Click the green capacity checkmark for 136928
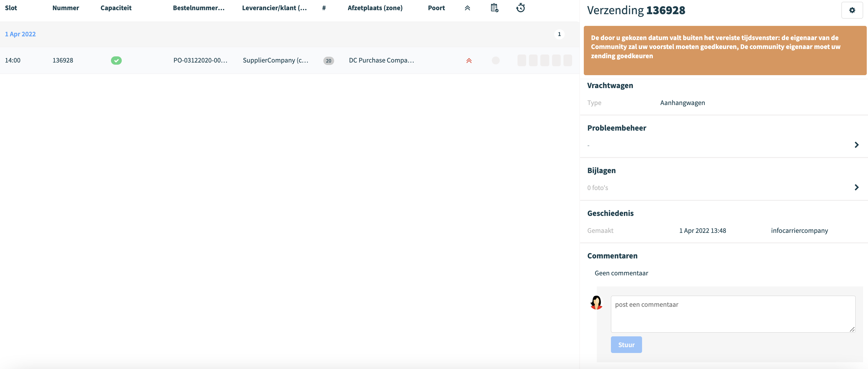Image resolution: width=868 pixels, height=369 pixels. (x=116, y=61)
